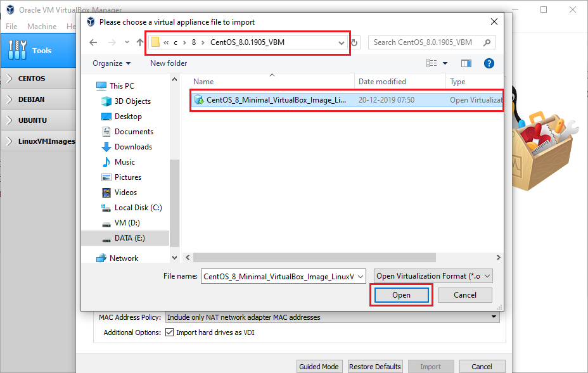Click the folder icon in address bar
The width and height of the screenshot is (588, 373).
click(155, 42)
